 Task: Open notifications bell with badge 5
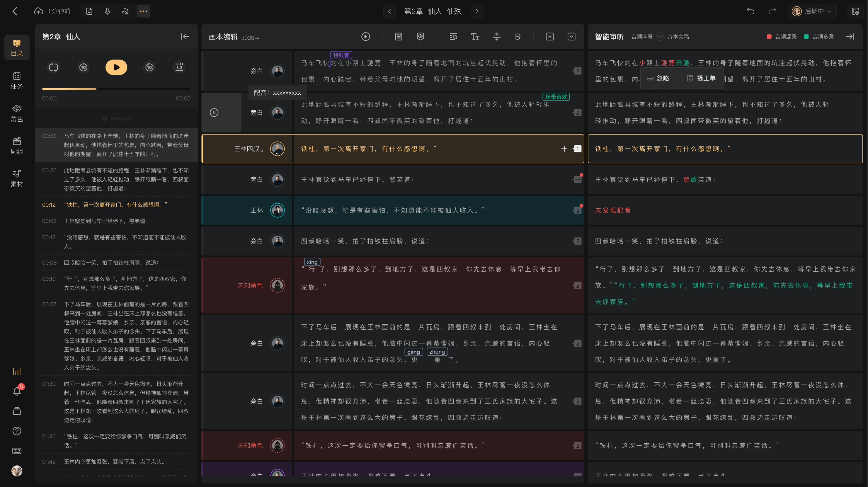pos(17,391)
